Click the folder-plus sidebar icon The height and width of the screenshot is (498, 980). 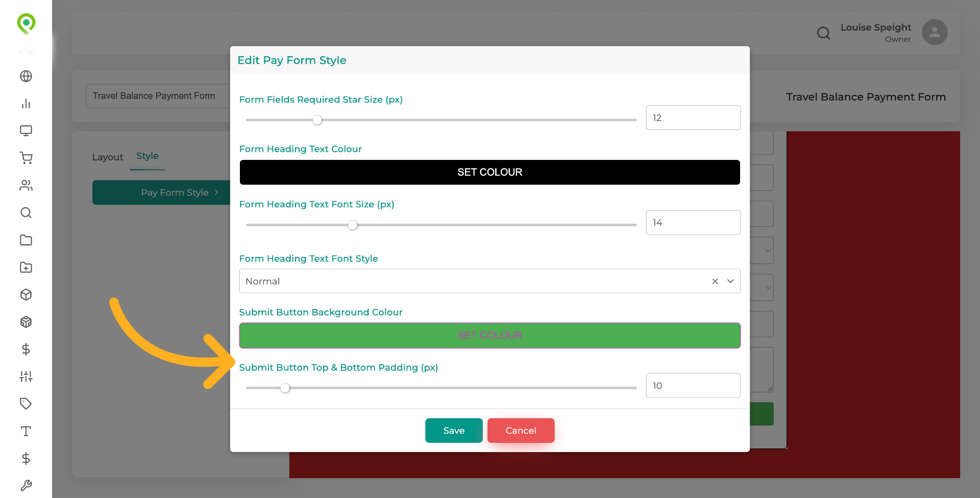tap(26, 267)
